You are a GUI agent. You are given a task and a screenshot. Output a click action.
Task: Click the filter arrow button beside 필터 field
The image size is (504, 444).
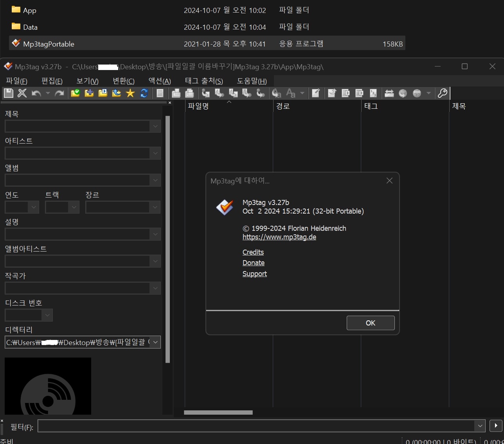point(496,426)
